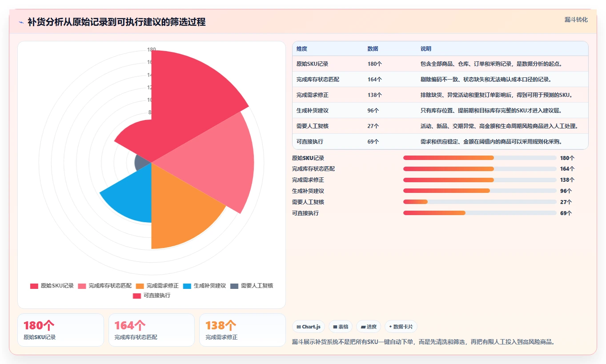Select the 164个 完成库存状态匹配 data card
The width and height of the screenshot is (606, 364).
coord(152,330)
